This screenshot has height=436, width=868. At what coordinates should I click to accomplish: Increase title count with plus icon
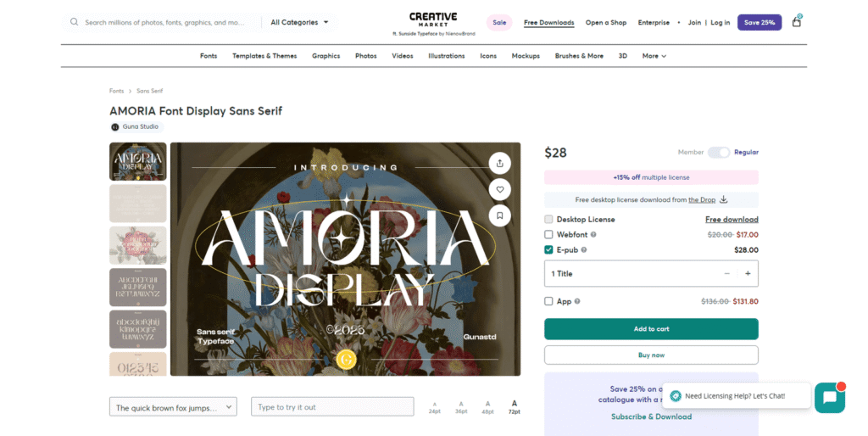pyautogui.click(x=748, y=274)
